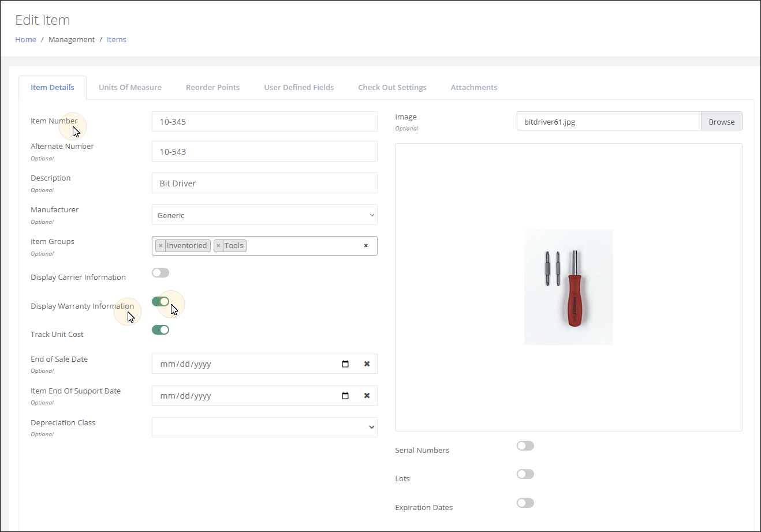Switch to the Units Of Measure tab
Image resolution: width=761 pixels, height=532 pixels.
[130, 88]
